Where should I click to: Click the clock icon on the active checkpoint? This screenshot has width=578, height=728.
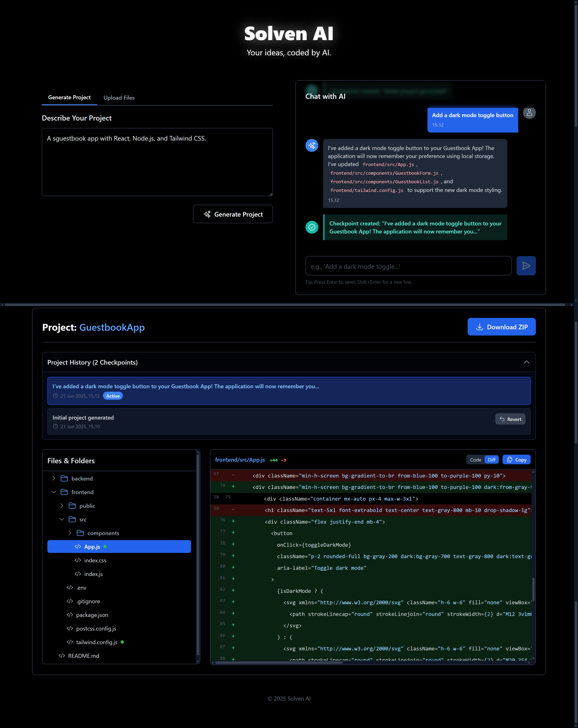pyautogui.click(x=55, y=396)
